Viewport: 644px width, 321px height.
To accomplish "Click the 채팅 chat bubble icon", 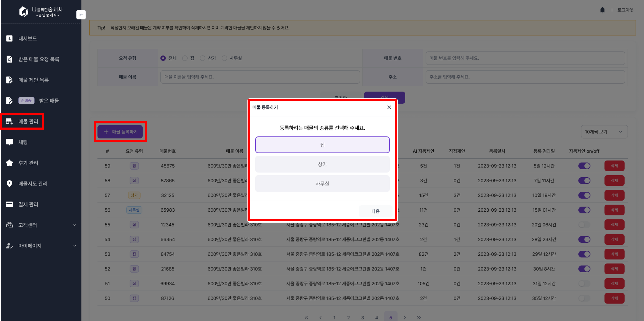I will click(x=9, y=142).
